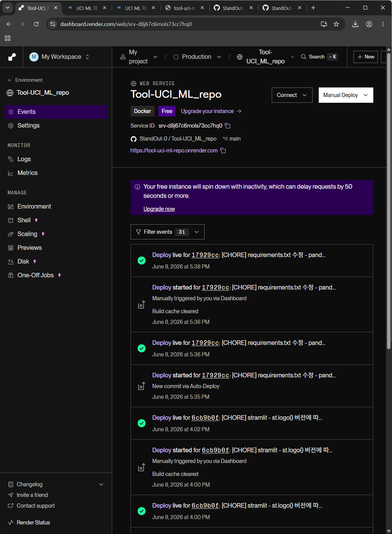Copy the Service ID with copy icon
392x534 pixels.
tap(227, 126)
